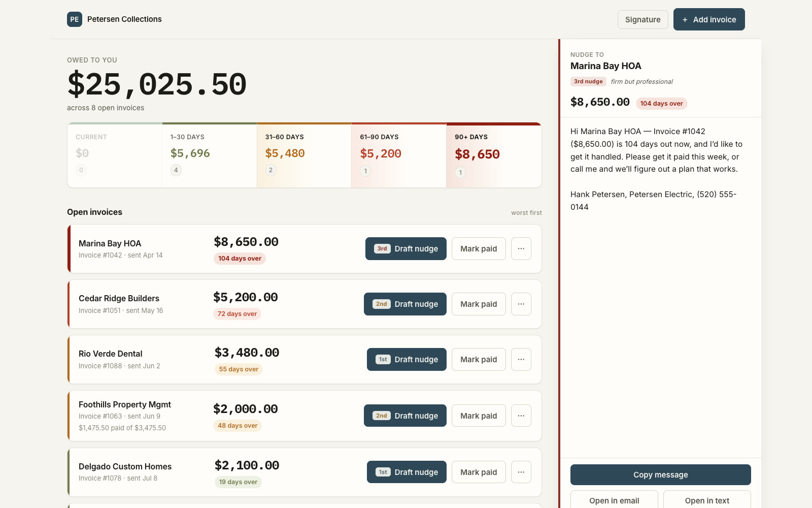Draft 2nd nudge for Foothills Property Mgmt
Screen dimensions: 812x508
pyautogui.click(x=405, y=416)
